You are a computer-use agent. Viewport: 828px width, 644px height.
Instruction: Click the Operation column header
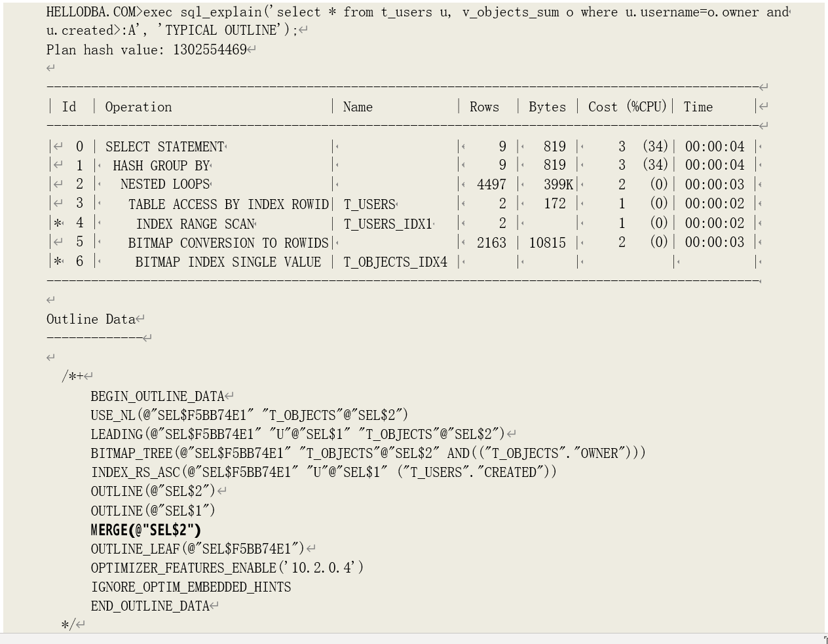[138, 107]
